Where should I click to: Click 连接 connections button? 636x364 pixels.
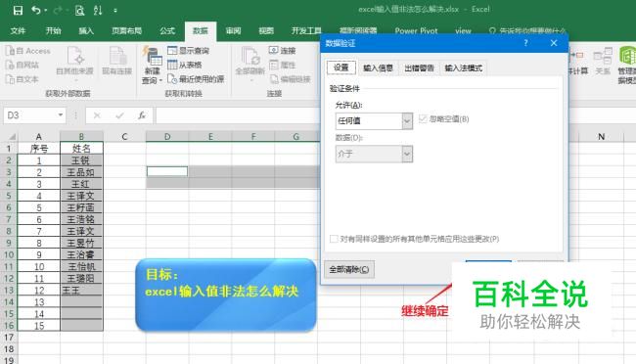coord(283,50)
